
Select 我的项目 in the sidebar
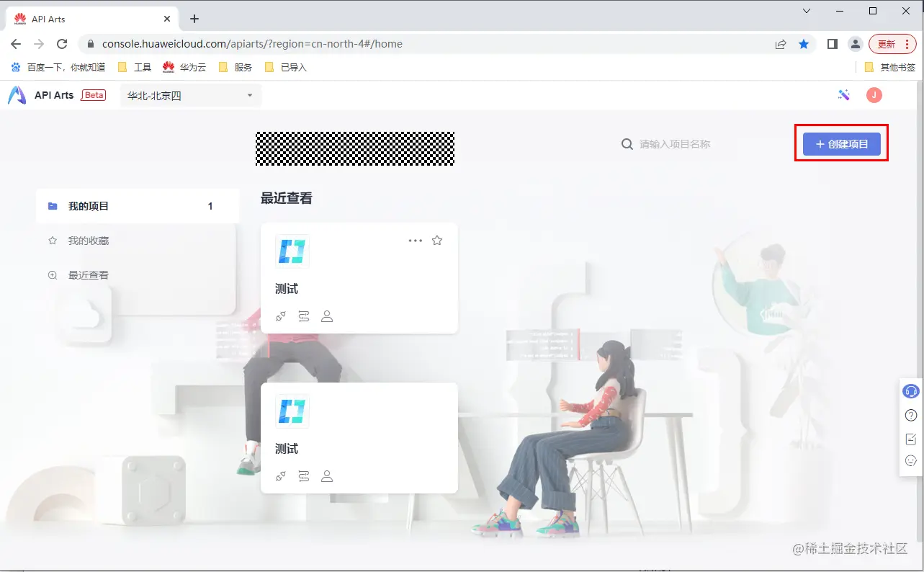(x=137, y=206)
